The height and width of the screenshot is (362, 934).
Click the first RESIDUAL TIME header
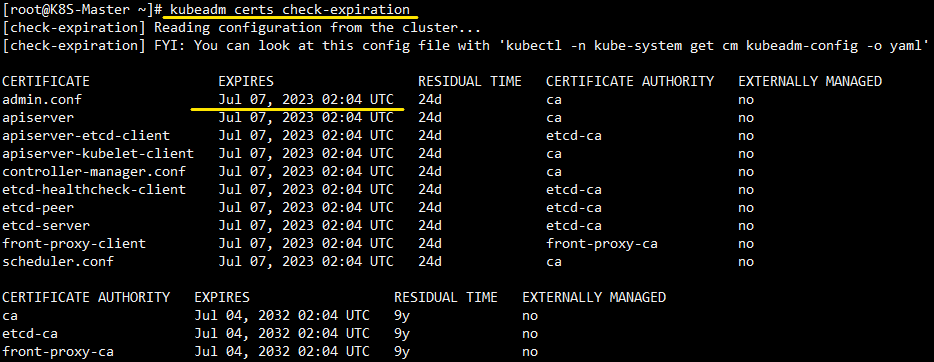[x=470, y=81]
